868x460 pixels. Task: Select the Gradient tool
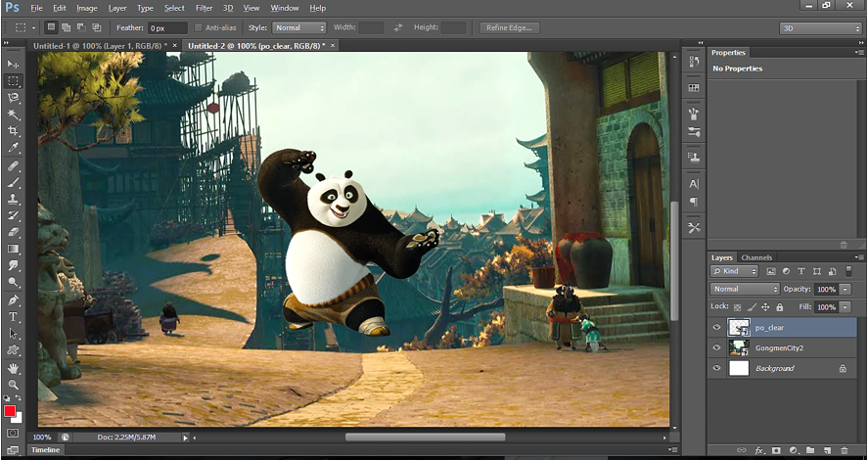tap(14, 250)
